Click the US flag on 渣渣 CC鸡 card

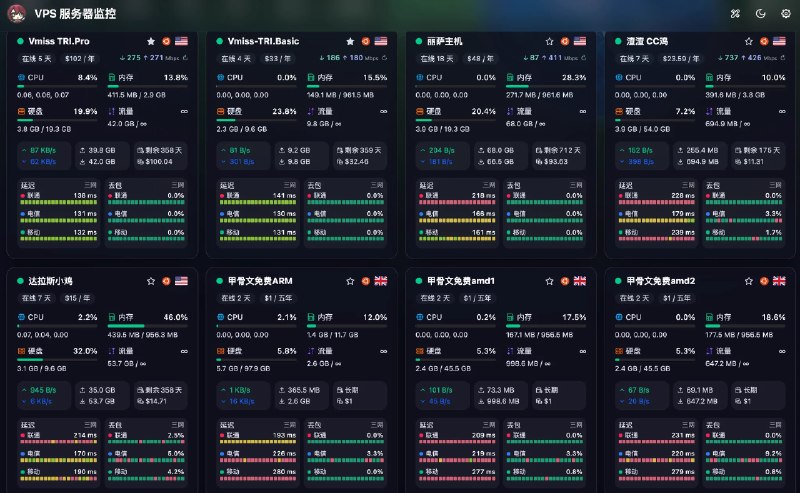tap(779, 41)
